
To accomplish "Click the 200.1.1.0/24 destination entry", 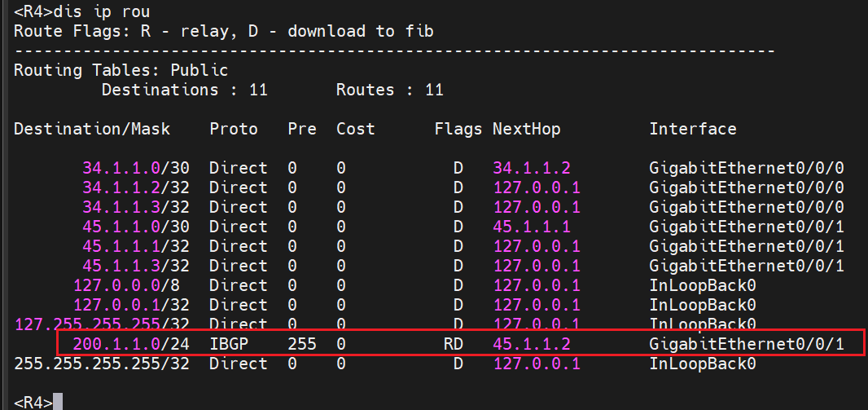I will (x=130, y=344).
